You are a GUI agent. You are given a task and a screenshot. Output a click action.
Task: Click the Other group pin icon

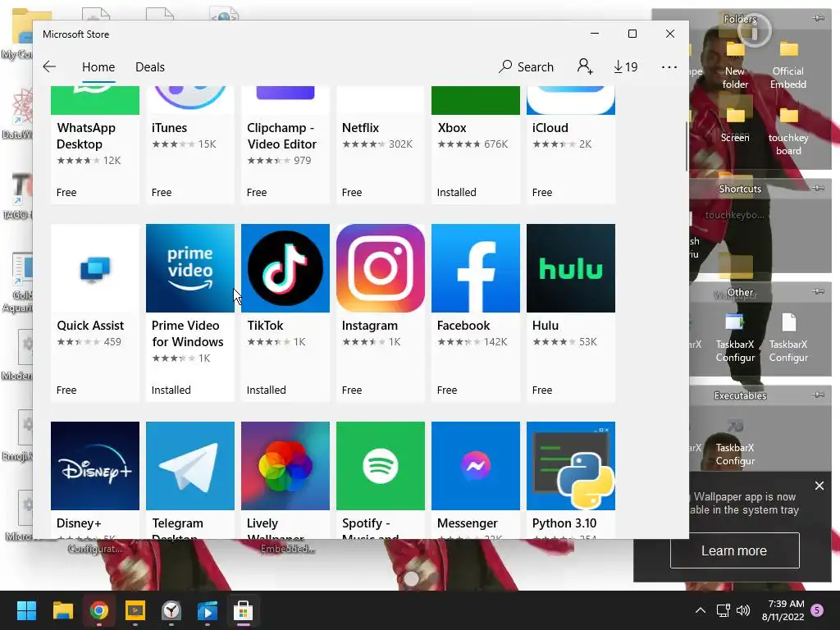pyautogui.click(x=818, y=291)
